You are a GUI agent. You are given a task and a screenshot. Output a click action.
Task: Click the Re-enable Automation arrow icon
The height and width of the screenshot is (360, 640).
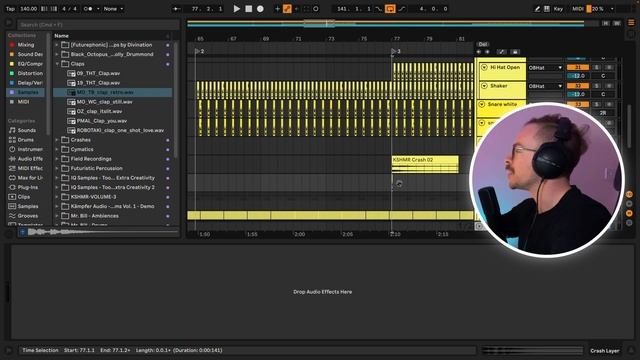click(x=296, y=9)
